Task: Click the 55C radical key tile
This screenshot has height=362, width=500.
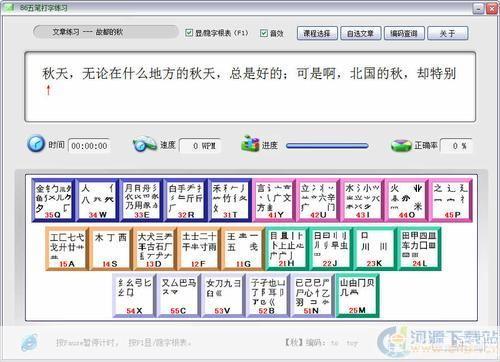Action: click(x=179, y=296)
